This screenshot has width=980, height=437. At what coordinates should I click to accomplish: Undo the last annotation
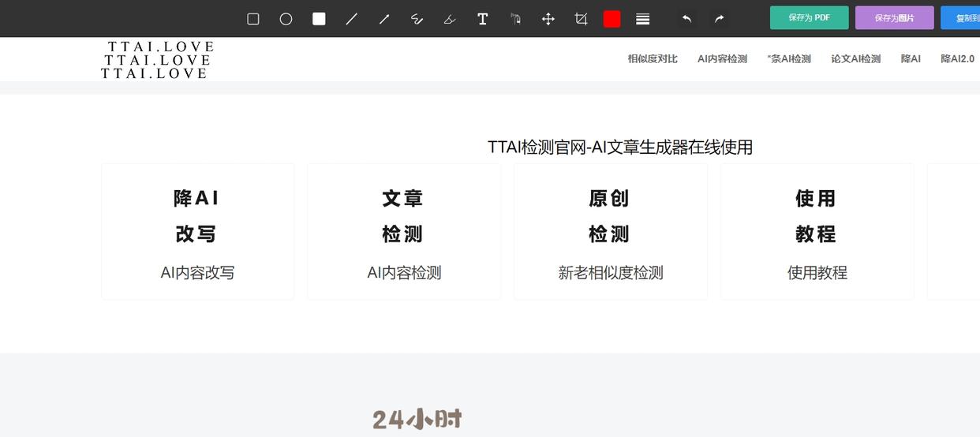[x=686, y=19]
